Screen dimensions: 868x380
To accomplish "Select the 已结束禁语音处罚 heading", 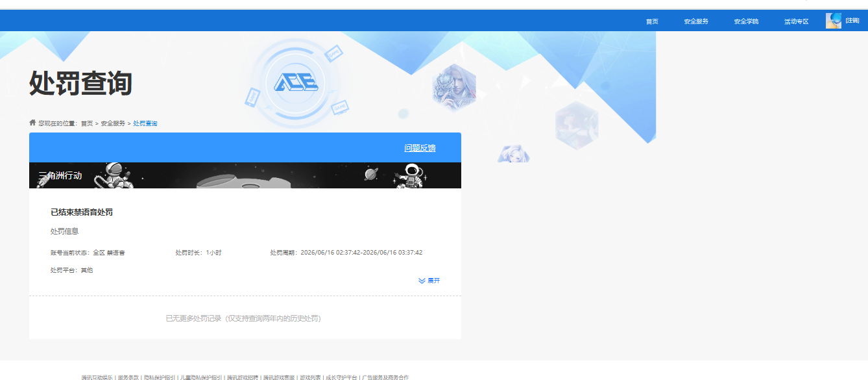I will (82, 212).
